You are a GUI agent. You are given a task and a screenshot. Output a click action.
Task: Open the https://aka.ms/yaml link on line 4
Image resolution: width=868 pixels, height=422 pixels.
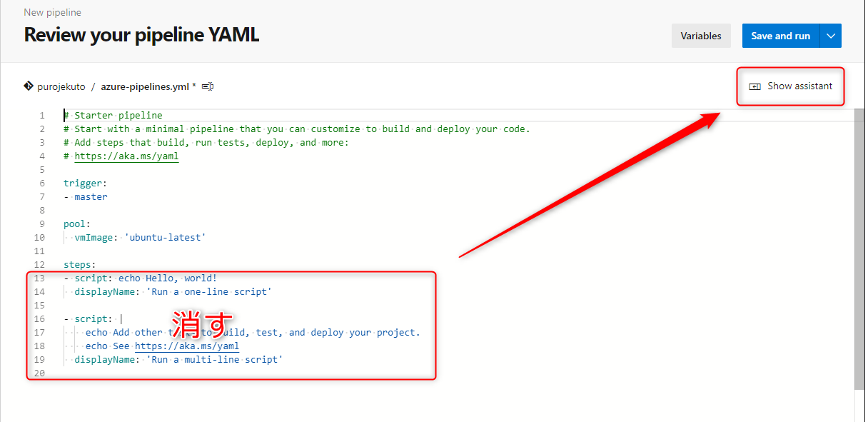coord(126,156)
